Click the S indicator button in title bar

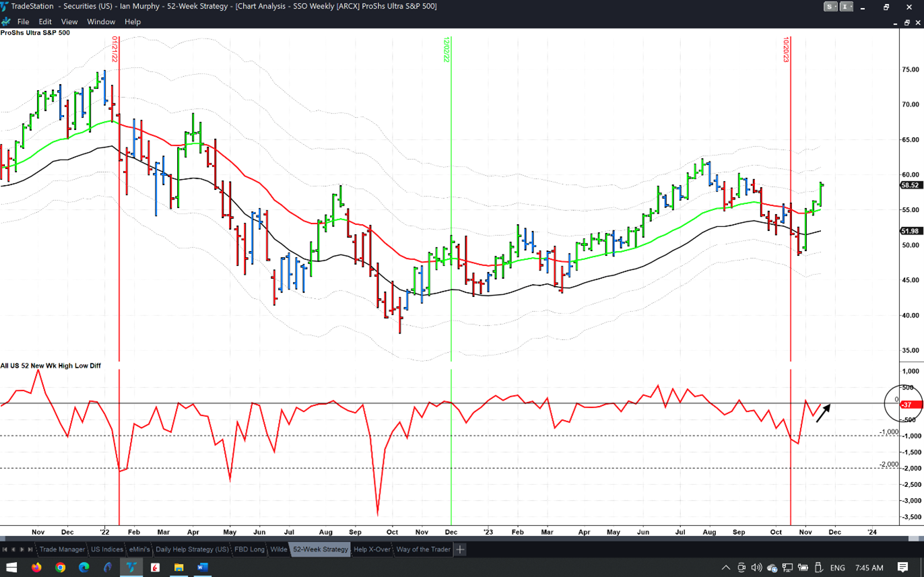point(831,7)
